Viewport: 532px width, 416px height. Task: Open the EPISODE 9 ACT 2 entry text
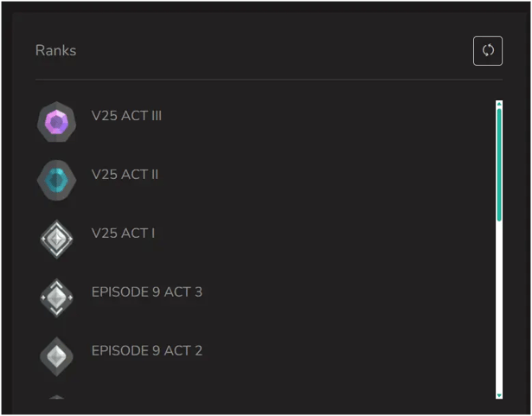(x=147, y=351)
